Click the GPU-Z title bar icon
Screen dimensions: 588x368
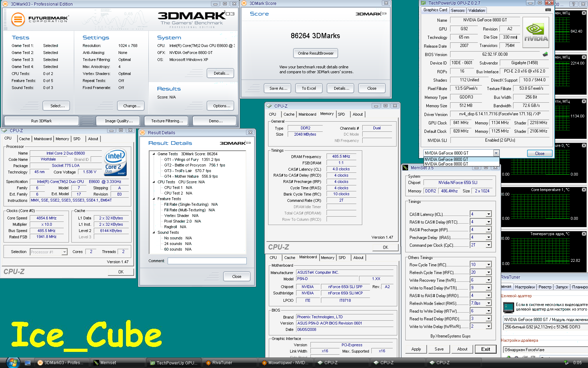pos(423,3)
